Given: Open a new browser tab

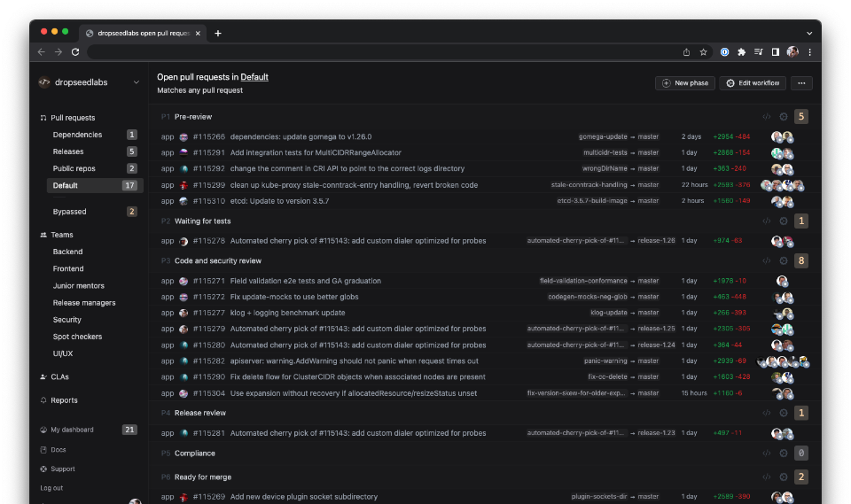Looking at the screenshot, I should pos(218,33).
